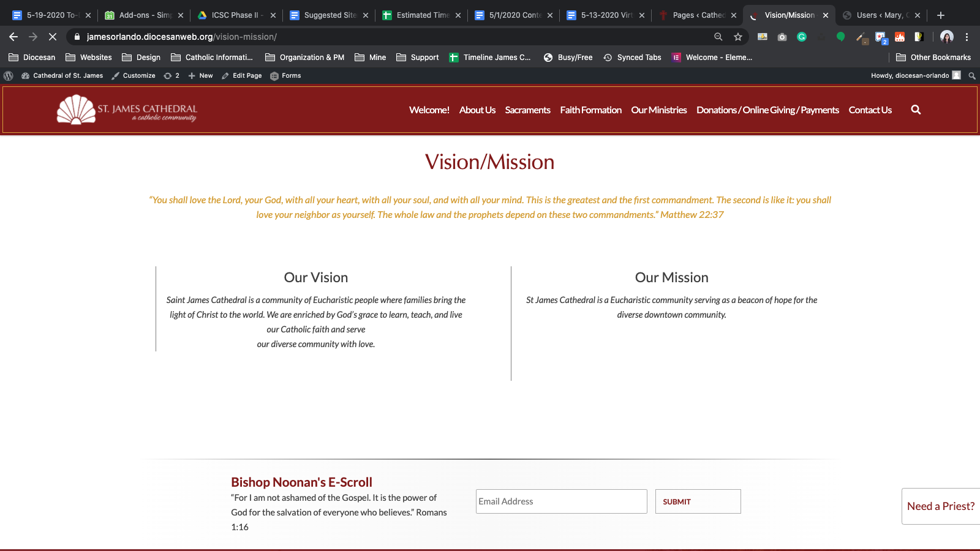Expand the Diocesan bookmarks folder
This screenshot has height=551, width=980.
(x=32, y=58)
